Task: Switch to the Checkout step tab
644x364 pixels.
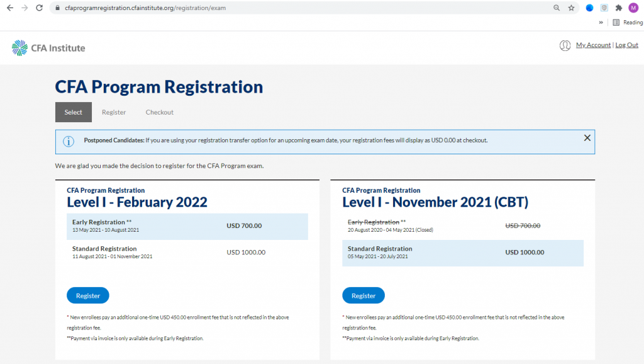Action: [159, 112]
